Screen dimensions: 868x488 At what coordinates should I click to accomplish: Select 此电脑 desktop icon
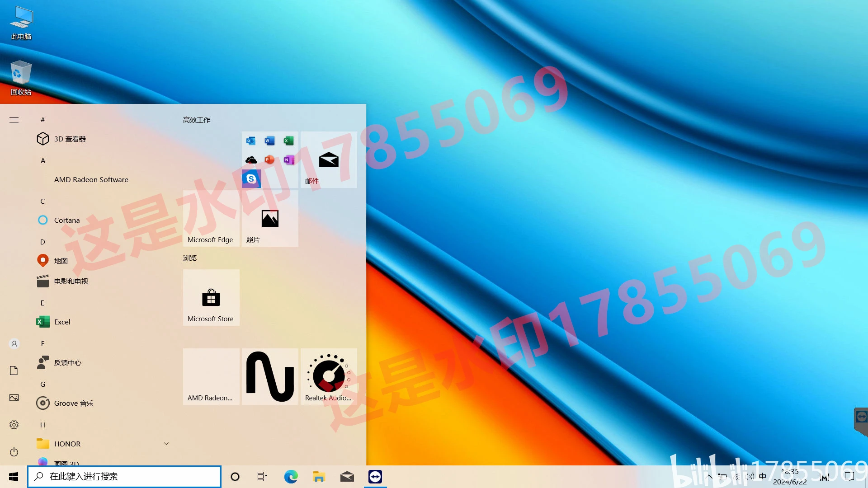[x=21, y=23]
